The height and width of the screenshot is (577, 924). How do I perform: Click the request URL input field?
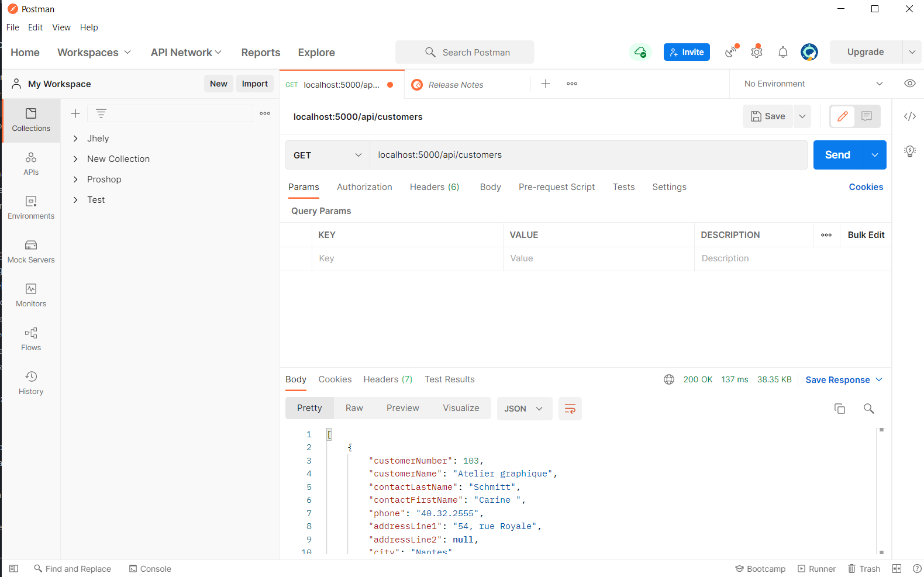(x=588, y=155)
